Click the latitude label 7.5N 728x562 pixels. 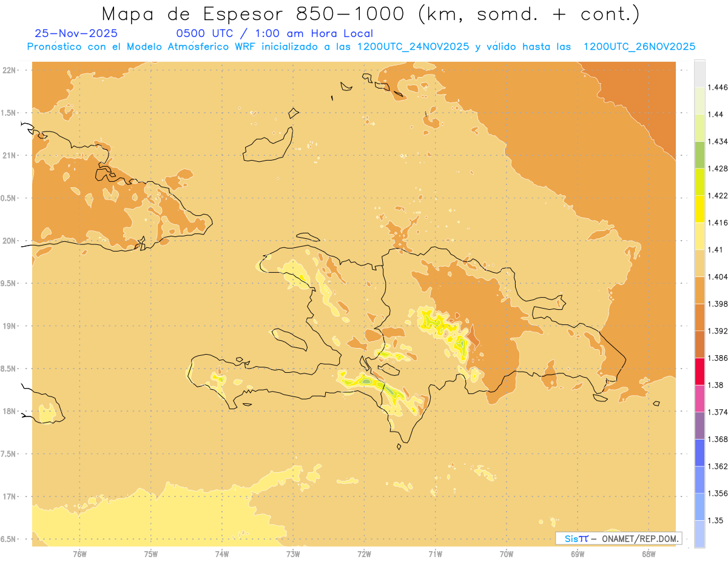pyautogui.click(x=8, y=454)
